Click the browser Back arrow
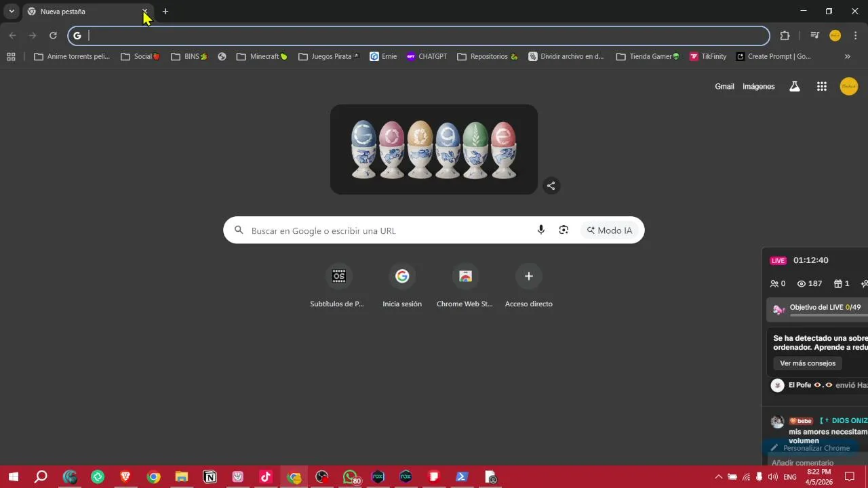The width and height of the screenshot is (868, 488). [12, 36]
